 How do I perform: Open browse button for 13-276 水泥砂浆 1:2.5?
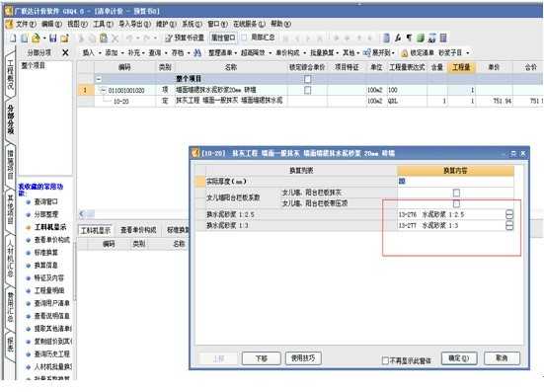tap(509, 214)
